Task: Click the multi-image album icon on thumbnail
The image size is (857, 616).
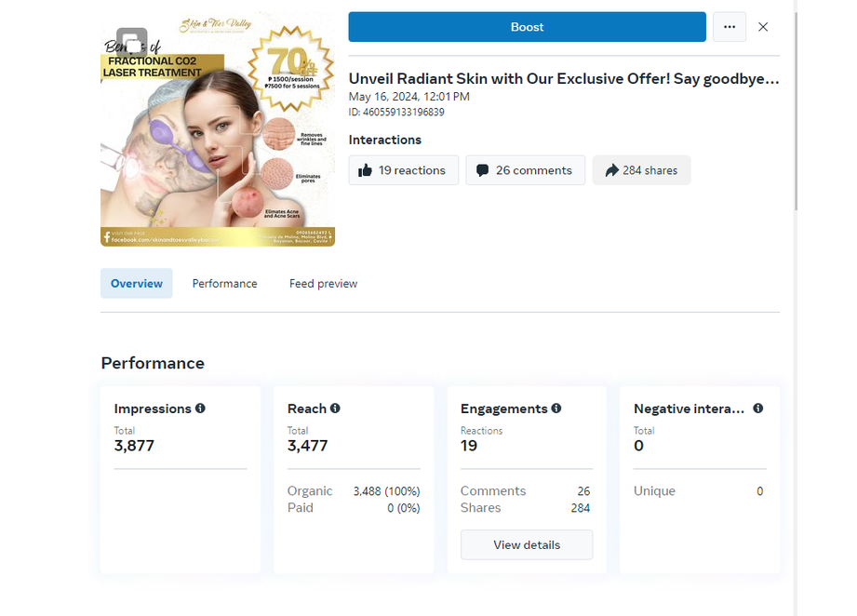Action: (132, 42)
